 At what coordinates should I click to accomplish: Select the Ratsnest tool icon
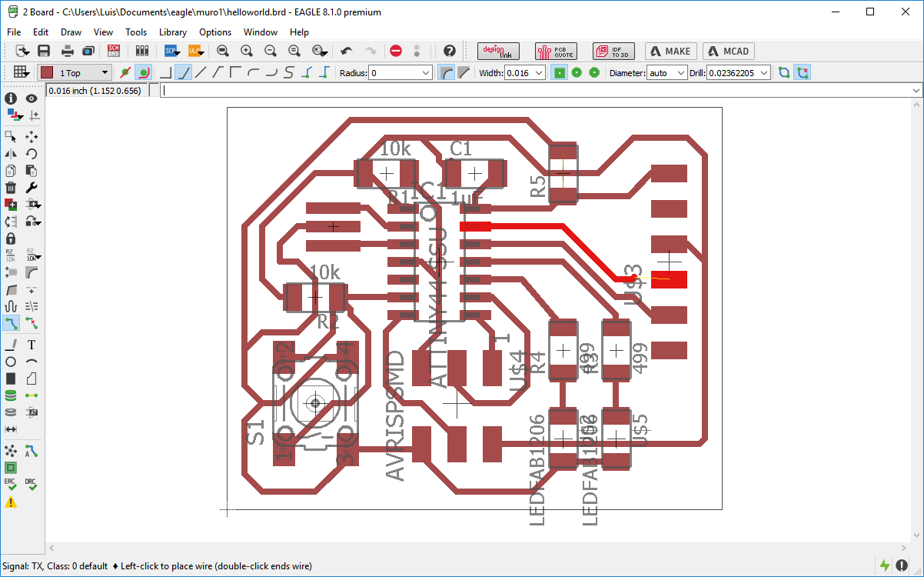tap(11, 451)
